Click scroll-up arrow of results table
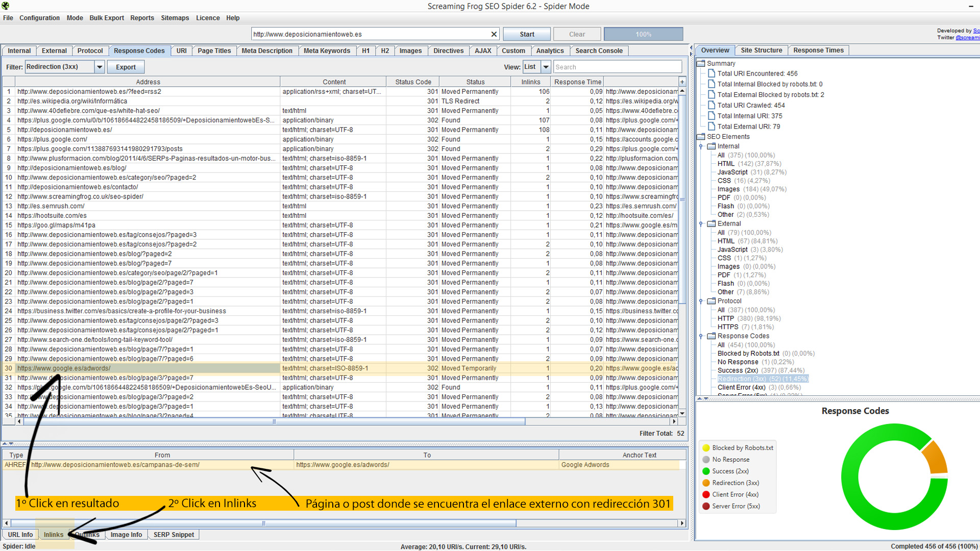 click(x=682, y=91)
